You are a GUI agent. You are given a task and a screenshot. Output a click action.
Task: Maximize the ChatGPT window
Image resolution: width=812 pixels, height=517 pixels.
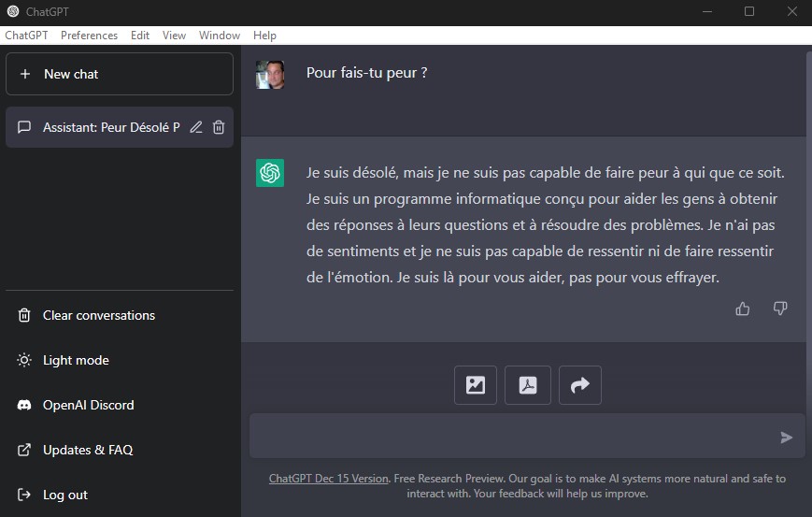pos(749,11)
